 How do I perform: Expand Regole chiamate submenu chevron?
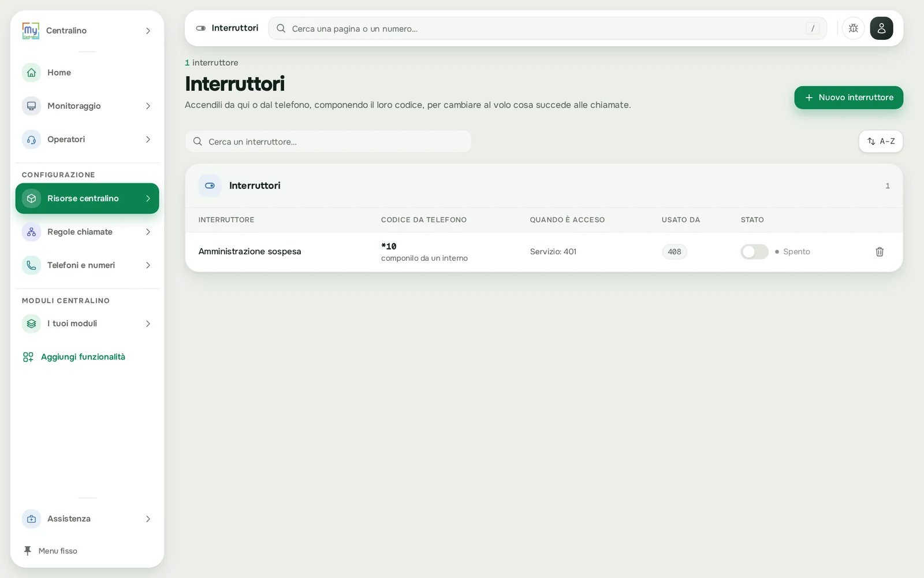(x=148, y=232)
